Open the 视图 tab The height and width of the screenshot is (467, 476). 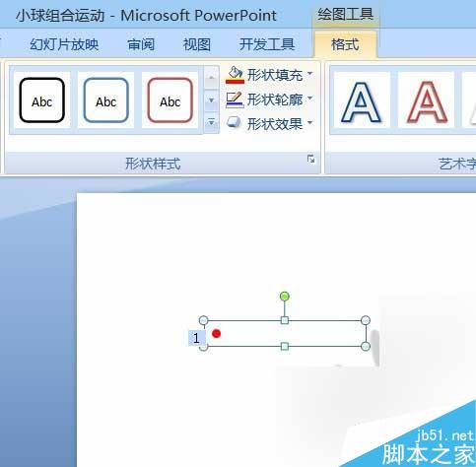click(x=197, y=44)
